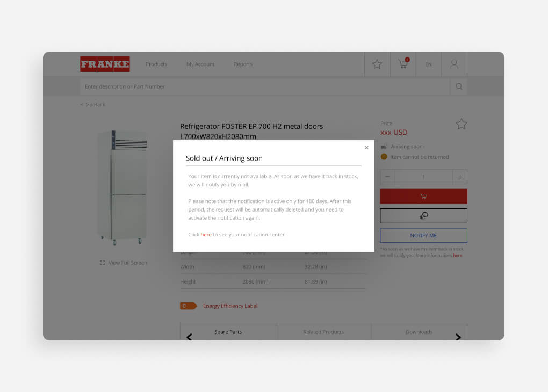Screen dimensions: 548x392
Task: Click the search magnifier icon
Action: coord(459,86)
